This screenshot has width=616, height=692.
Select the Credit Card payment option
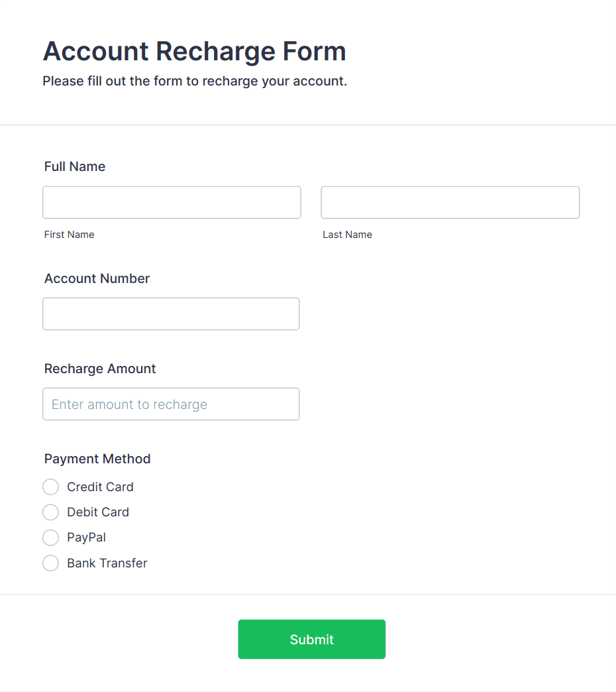(50, 487)
